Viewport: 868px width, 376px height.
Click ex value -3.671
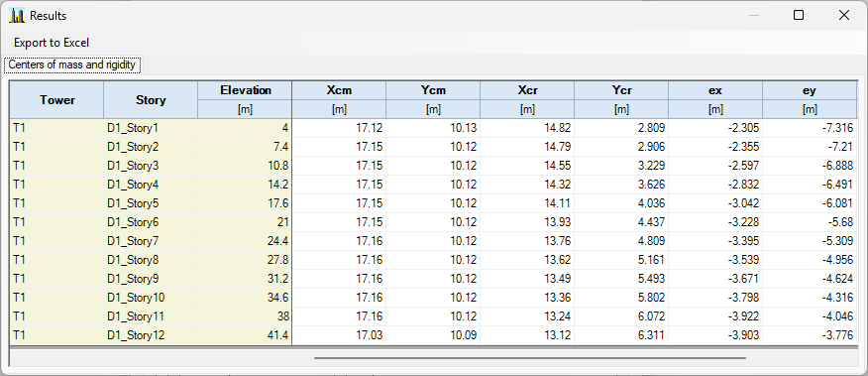[x=715, y=279]
